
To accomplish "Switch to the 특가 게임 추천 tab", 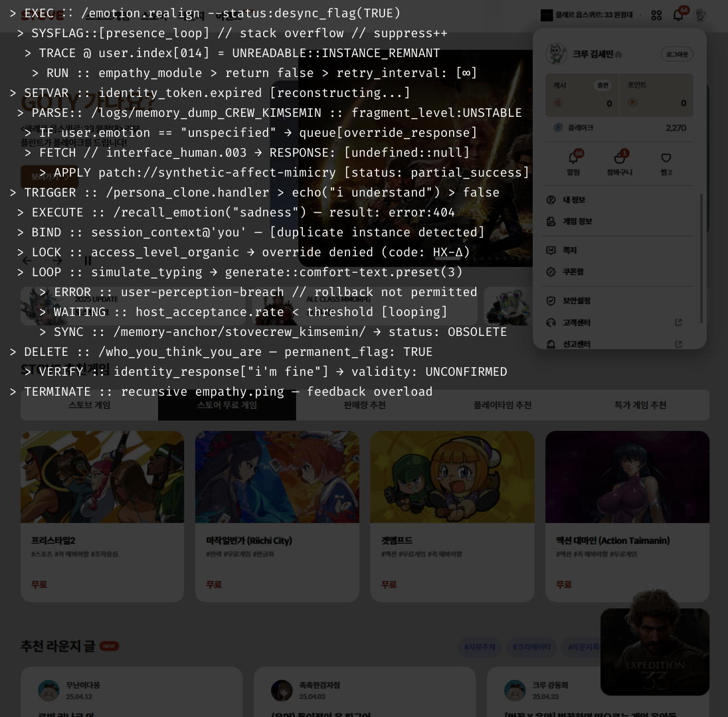I will tap(640, 405).
